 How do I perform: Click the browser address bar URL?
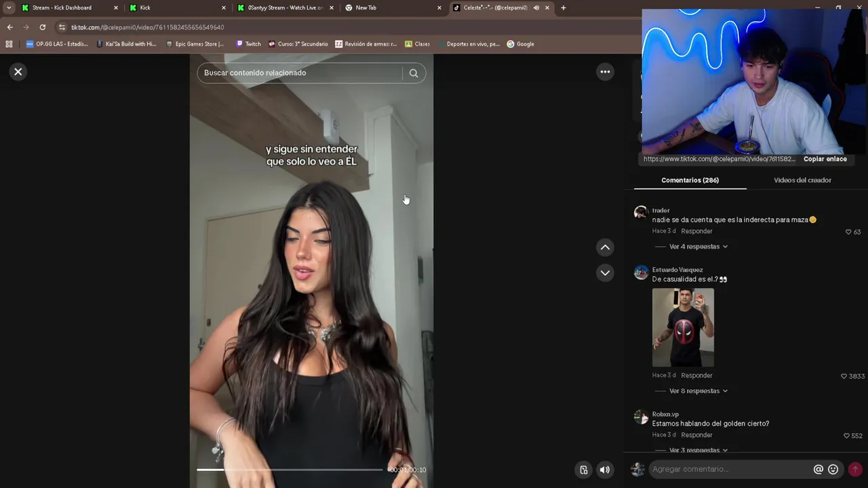coord(147,27)
